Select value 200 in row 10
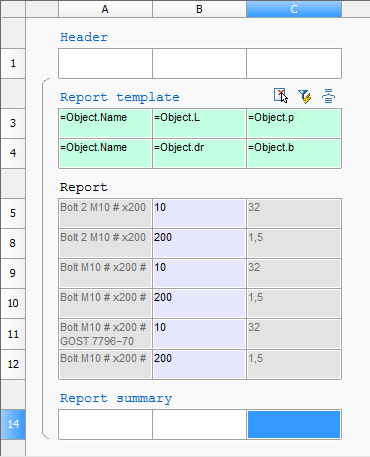This screenshot has height=457, width=370. 199,303
